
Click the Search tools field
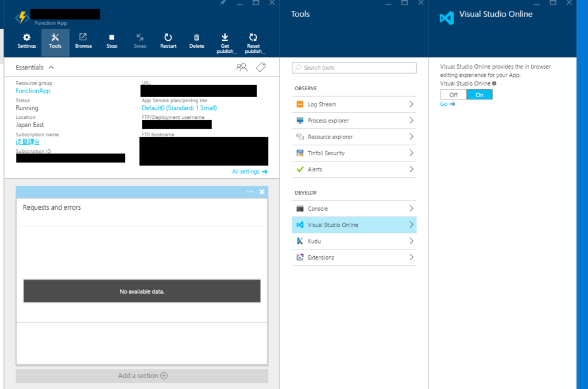(354, 68)
